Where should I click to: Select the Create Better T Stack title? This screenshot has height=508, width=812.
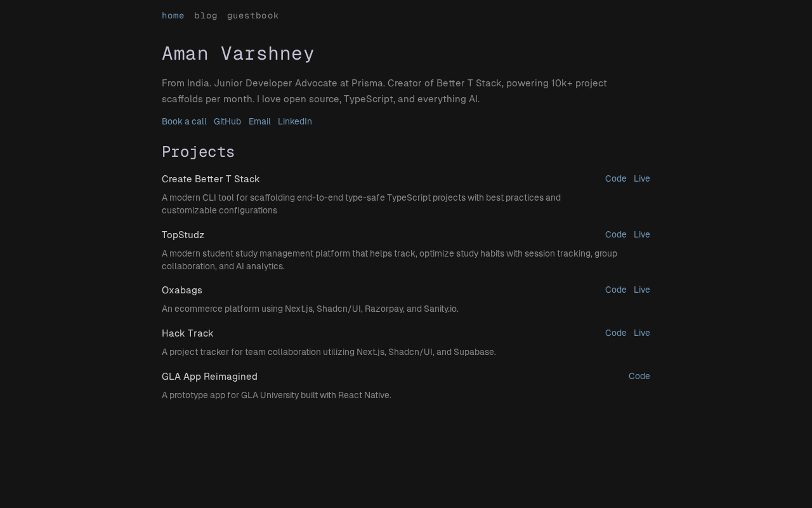(211, 179)
